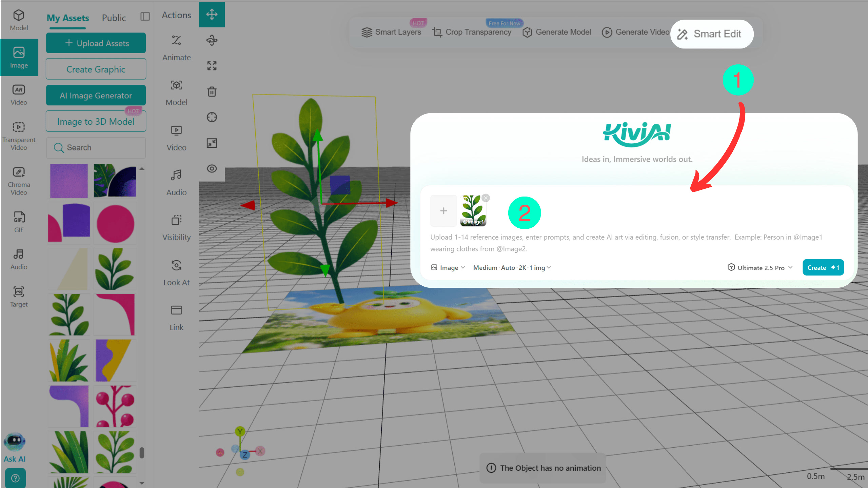Open the Model sidebar category
Screen dimensions: 868x488
point(19,20)
